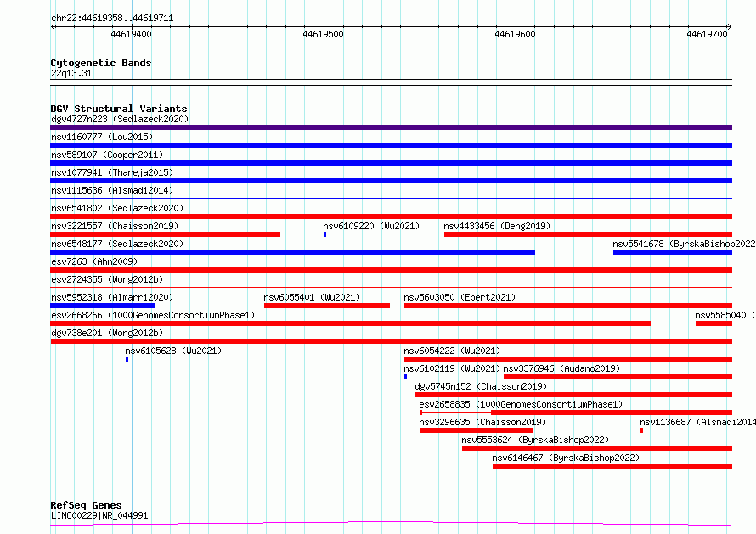The width and height of the screenshot is (756, 534).
Task: Click the blue bar under nsv1160777
Action: [x=391, y=145]
